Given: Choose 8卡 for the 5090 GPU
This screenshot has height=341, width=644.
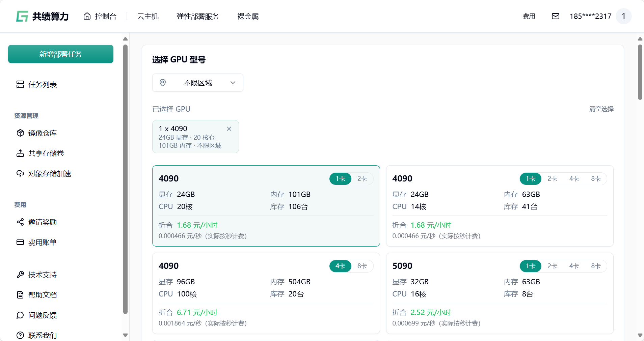Looking at the screenshot, I should point(596,266).
